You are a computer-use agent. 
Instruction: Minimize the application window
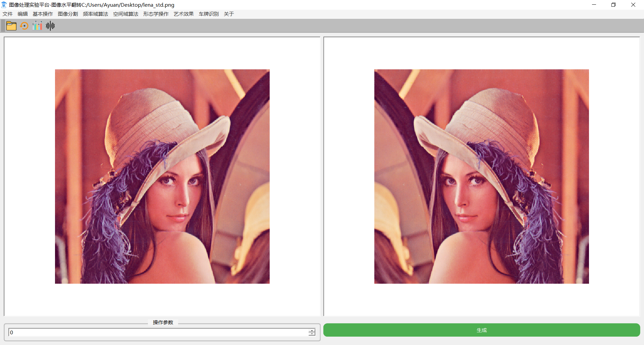(594, 5)
